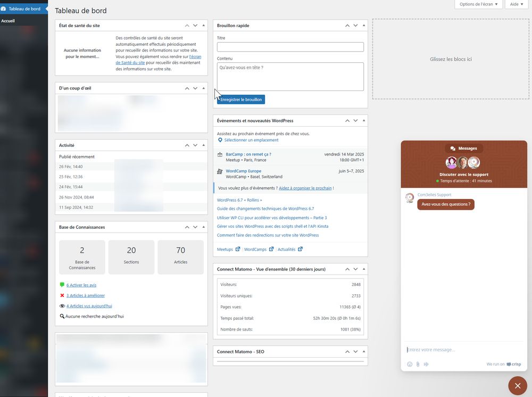
Task: Move Base de Connaissances widget down
Action: pyautogui.click(x=195, y=227)
